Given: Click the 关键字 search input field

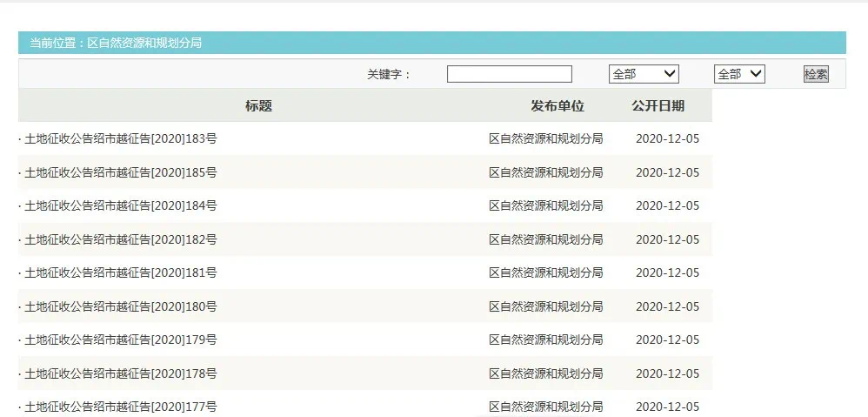Looking at the screenshot, I should tap(510, 74).
